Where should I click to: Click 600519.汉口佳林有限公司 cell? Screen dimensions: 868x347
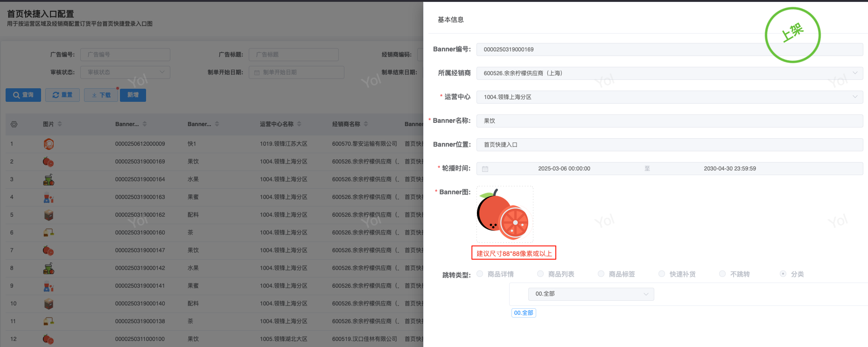click(364, 339)
